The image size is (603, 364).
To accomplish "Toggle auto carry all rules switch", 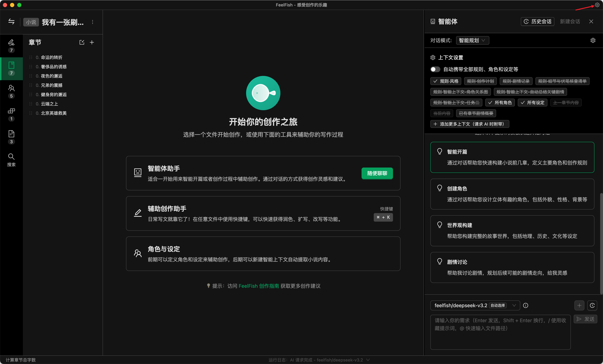I will pyautogui.click(x=435, y=69).
